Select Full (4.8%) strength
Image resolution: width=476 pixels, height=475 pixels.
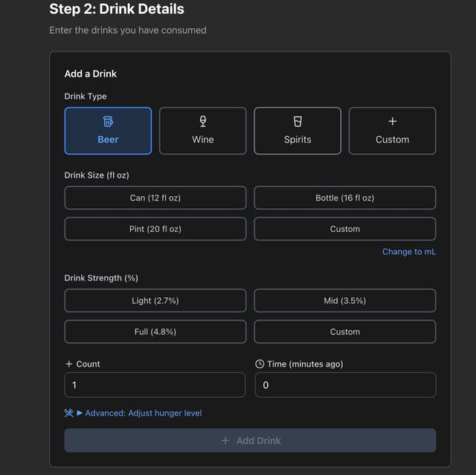155,332
